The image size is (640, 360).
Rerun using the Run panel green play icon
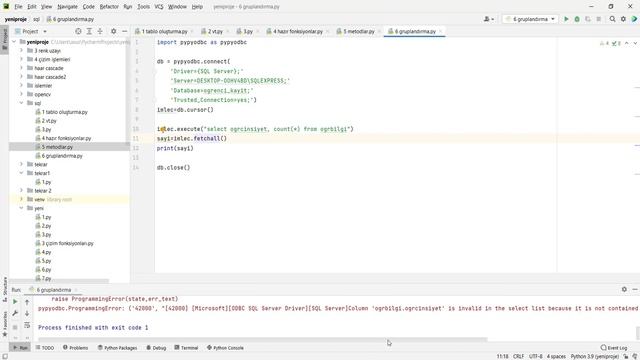15,302
